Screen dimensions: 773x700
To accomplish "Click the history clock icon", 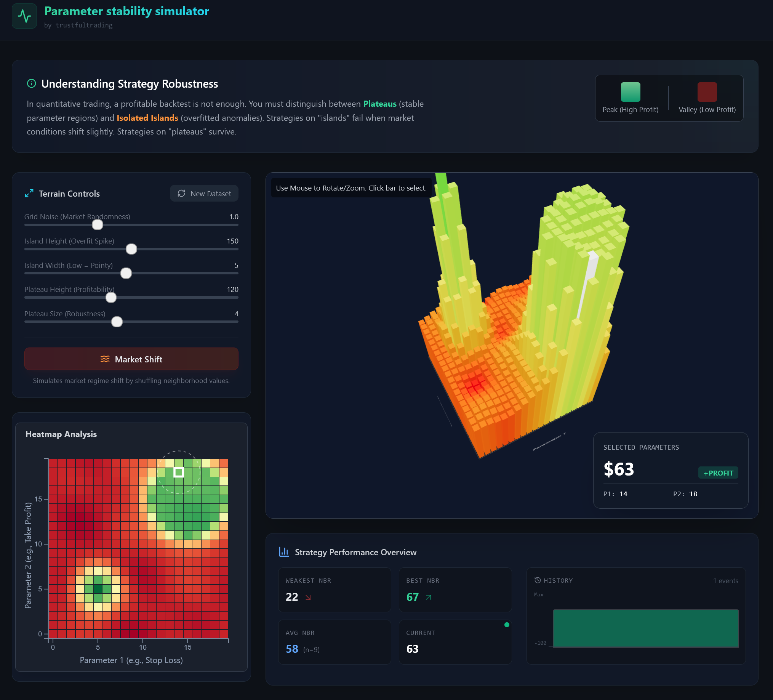I will (x=538, y=580).
